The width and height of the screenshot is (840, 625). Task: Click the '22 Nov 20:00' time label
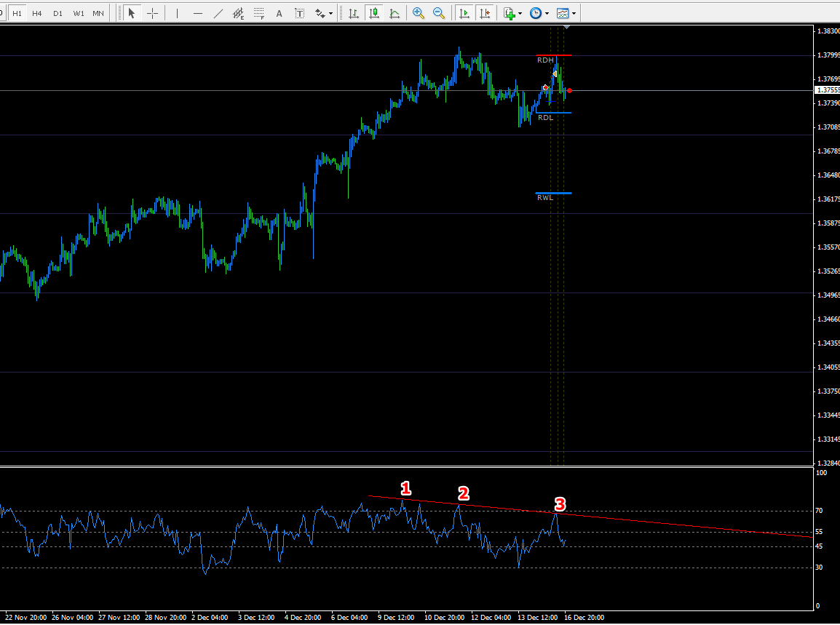pyautogui.click(x=25, y=618)
